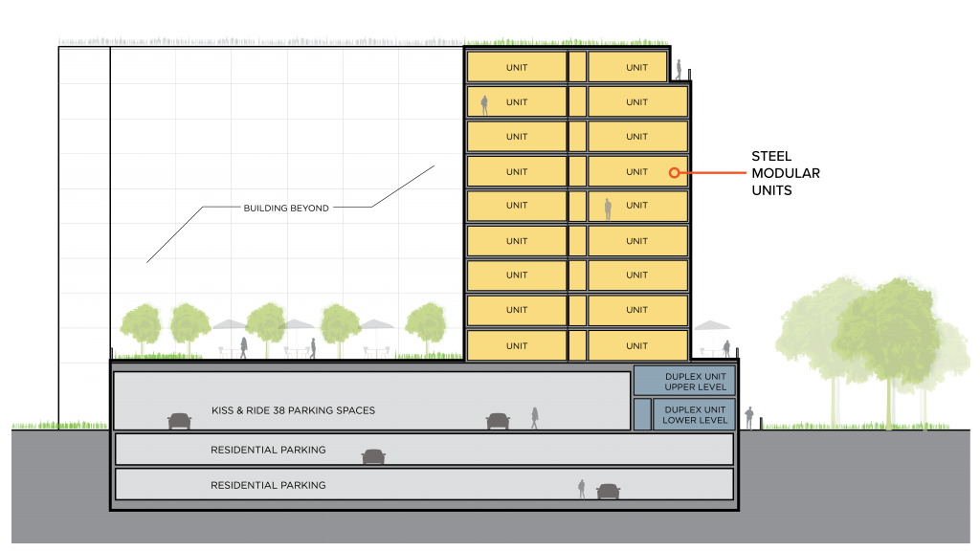Click the BUILDING BEYOND label
The height and width of the screenshot is (551, 980).
[x=286, y=208]
